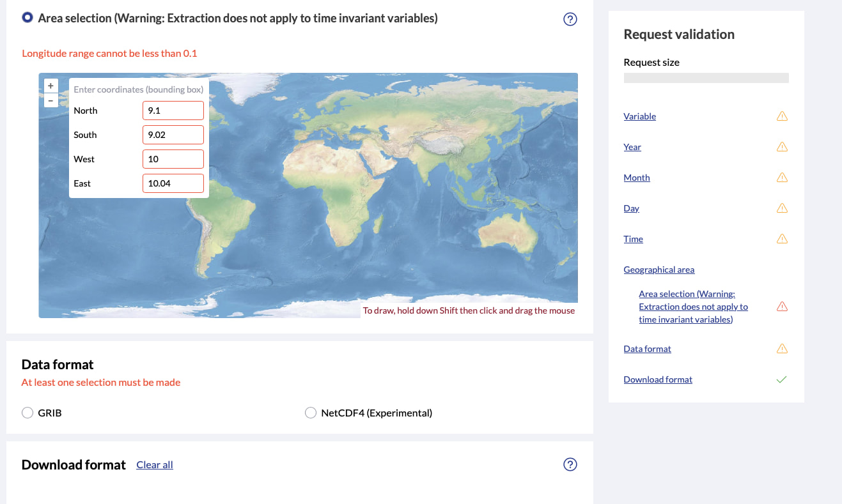842x504 pixels.
Task: Go to Download format validation link
Action: point(658,379)
